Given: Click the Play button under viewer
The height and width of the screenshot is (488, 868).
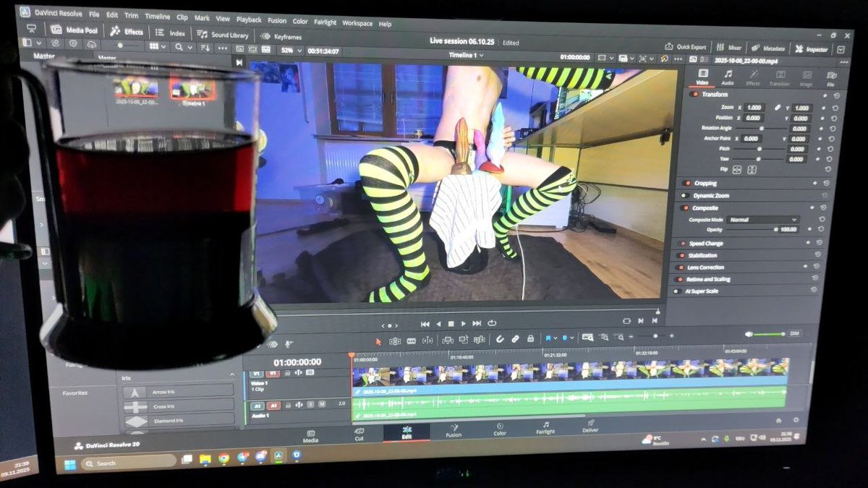Looking at the screenshot, I should point(463,323).
